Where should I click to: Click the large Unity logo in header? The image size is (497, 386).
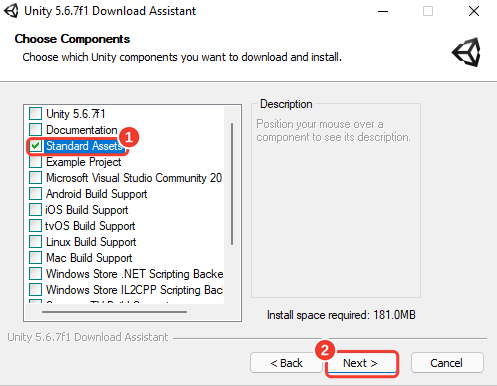point(467,52)
